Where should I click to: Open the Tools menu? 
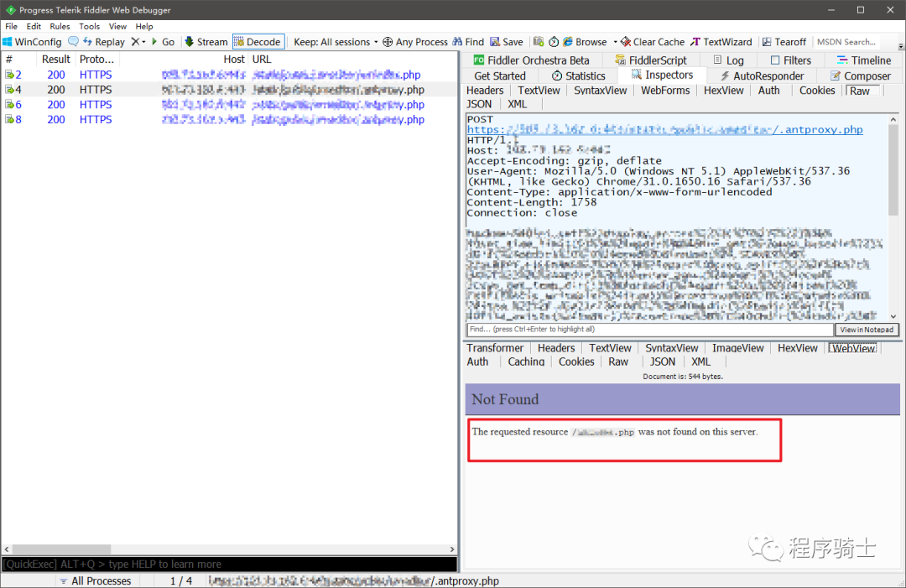click(x=89, y=26)
